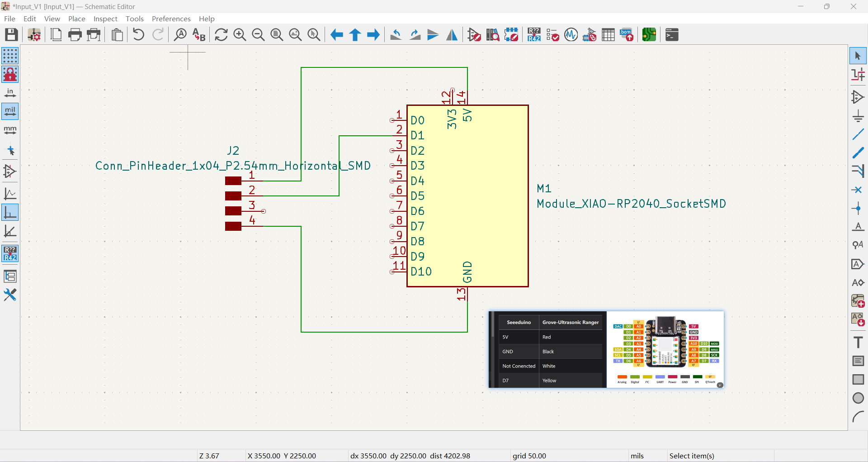Select the Add Text tool
This screenshot has height=462, width=868.
tap(858, 342)
